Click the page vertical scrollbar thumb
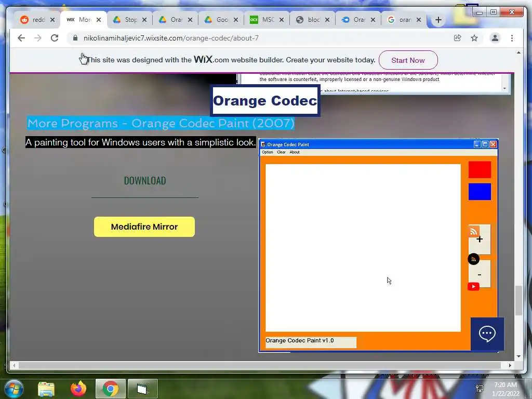Image resolution: width=532 pixels, height=399 pixels. coord(518,301)
